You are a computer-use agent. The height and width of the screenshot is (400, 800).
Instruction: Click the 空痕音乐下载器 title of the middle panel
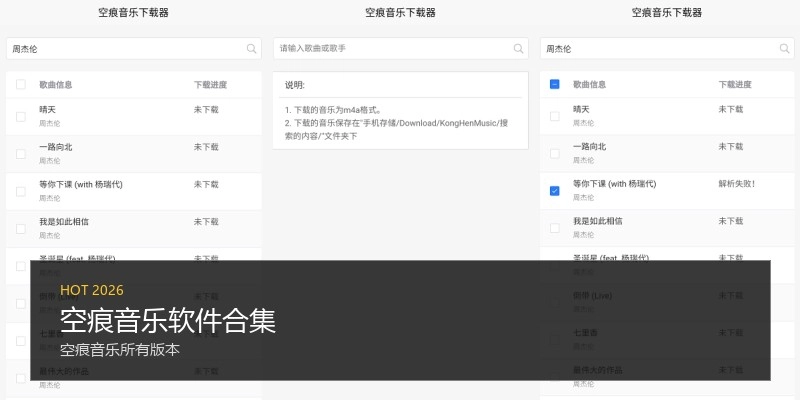(x=401, y=13)
